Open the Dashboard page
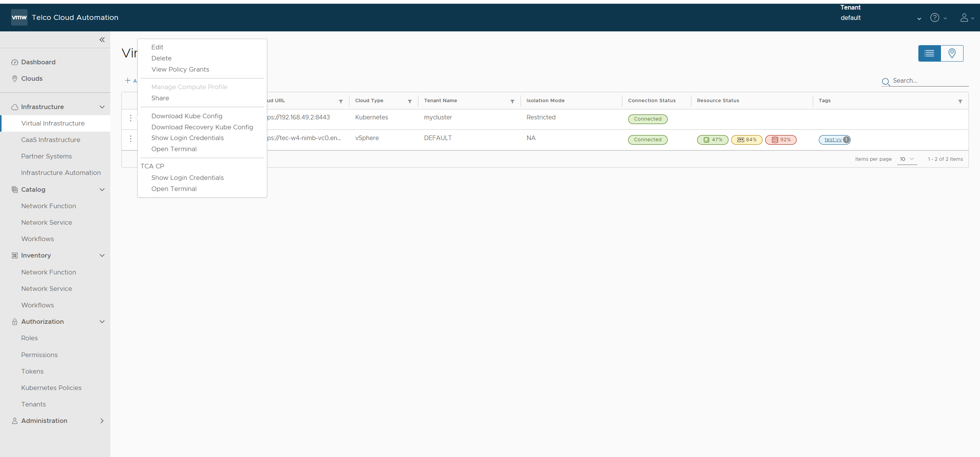The image size is (980, 457). pyautogui.click(x=38, y=62)
